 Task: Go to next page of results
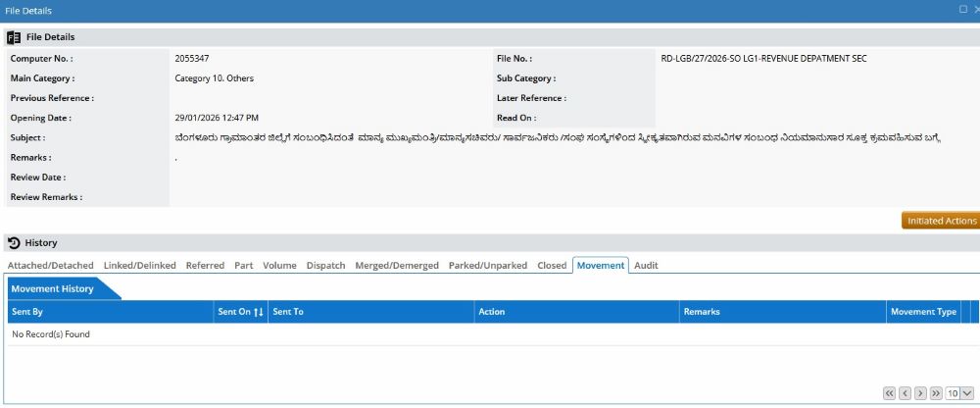920,393
